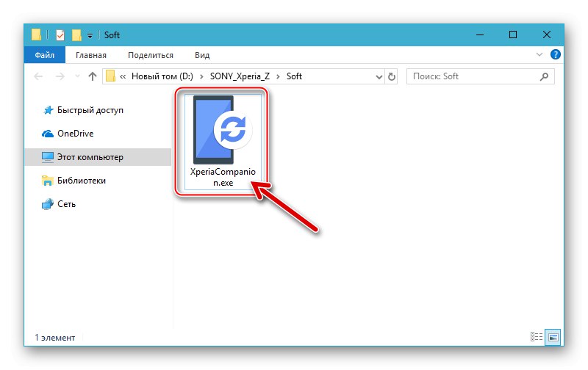Click the title bar folder system icon
Image resolution: width=588 pixels, height=370 pixels.
point(36,35)
